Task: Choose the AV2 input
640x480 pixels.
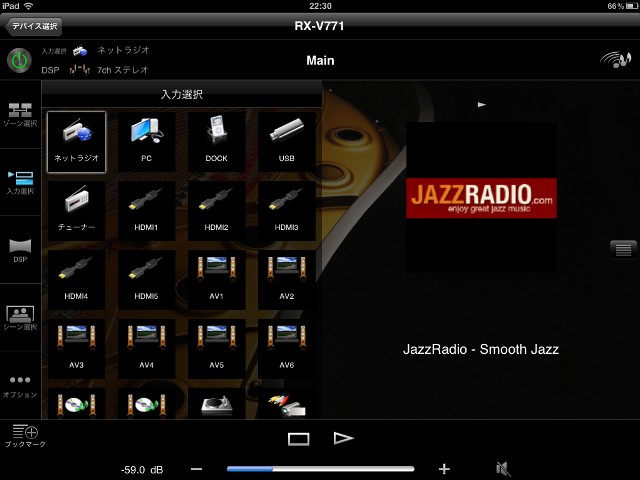Action: pyautogui.click(x=287, y=280)
